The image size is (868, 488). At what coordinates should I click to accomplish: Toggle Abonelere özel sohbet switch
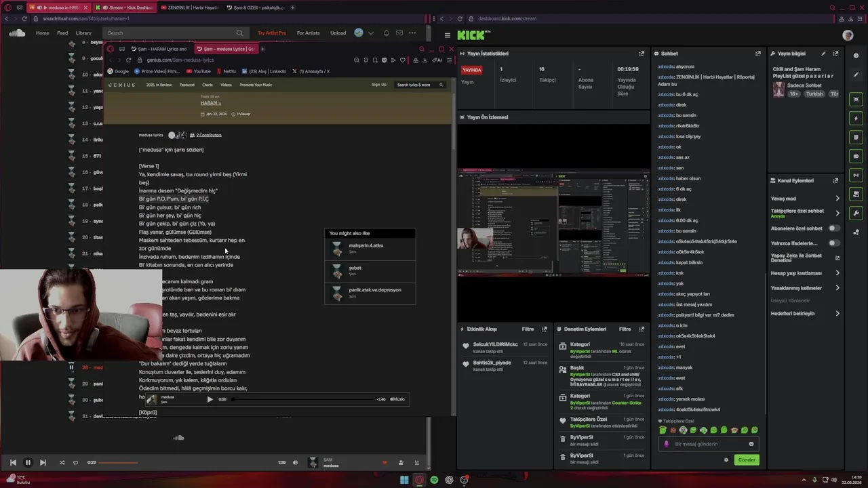point(834,228)
